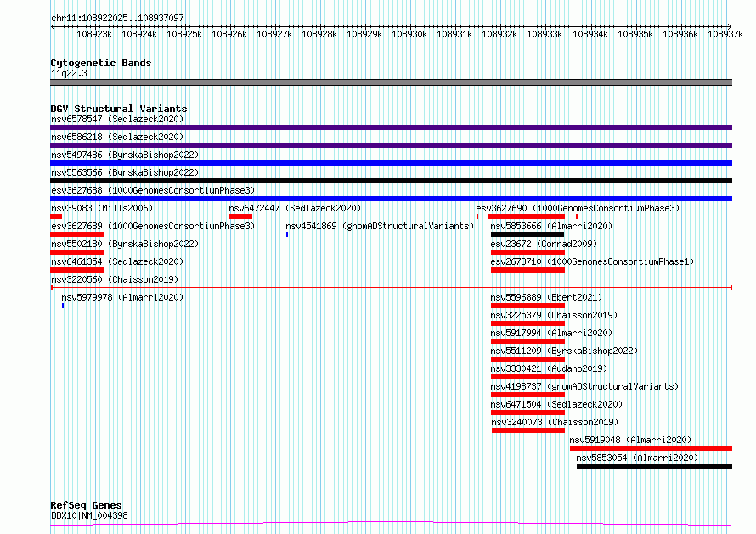This screenshot has width=756, height=534.
Task: Click esv3627690 (1000GenomesConsortiumPhase3) label
Action: pyautogui.click(x=578, y=208)
